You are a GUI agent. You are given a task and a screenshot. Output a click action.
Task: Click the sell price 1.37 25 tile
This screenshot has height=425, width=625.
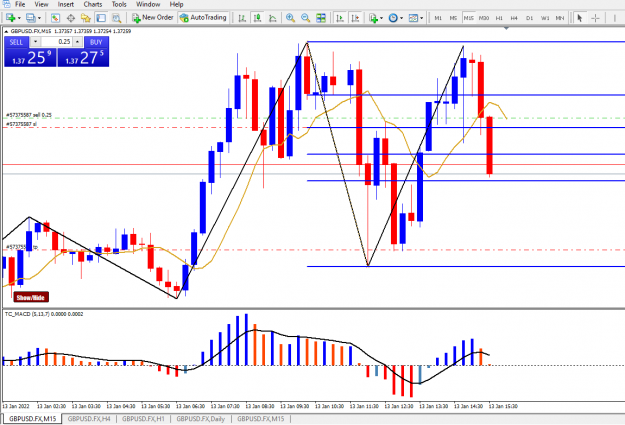coord(30,57)
